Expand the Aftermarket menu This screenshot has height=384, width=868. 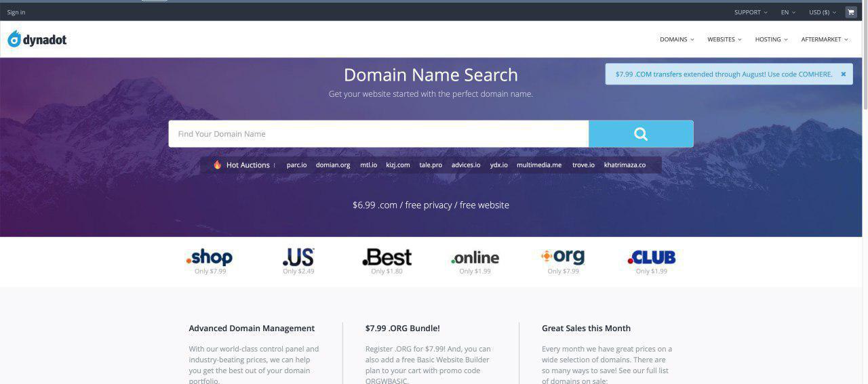pos(825,39)
